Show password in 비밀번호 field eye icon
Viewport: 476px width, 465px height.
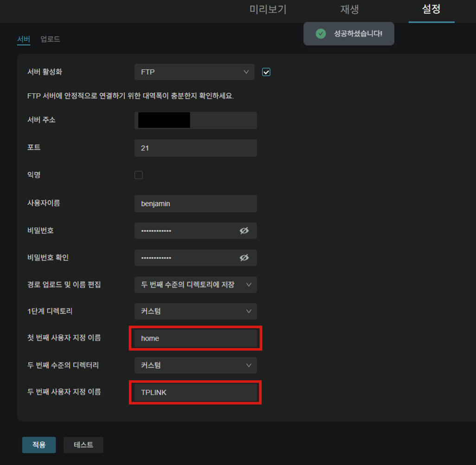(244, 230)
